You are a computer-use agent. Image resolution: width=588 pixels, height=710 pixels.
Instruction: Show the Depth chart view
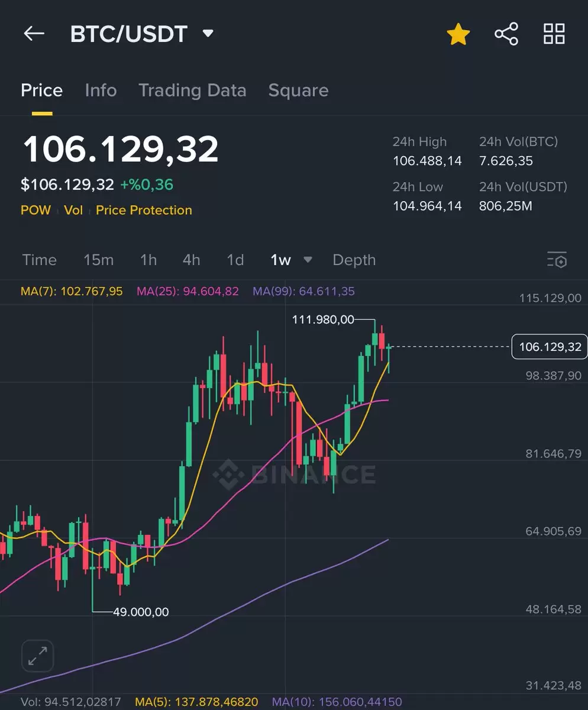coord(354,260)
